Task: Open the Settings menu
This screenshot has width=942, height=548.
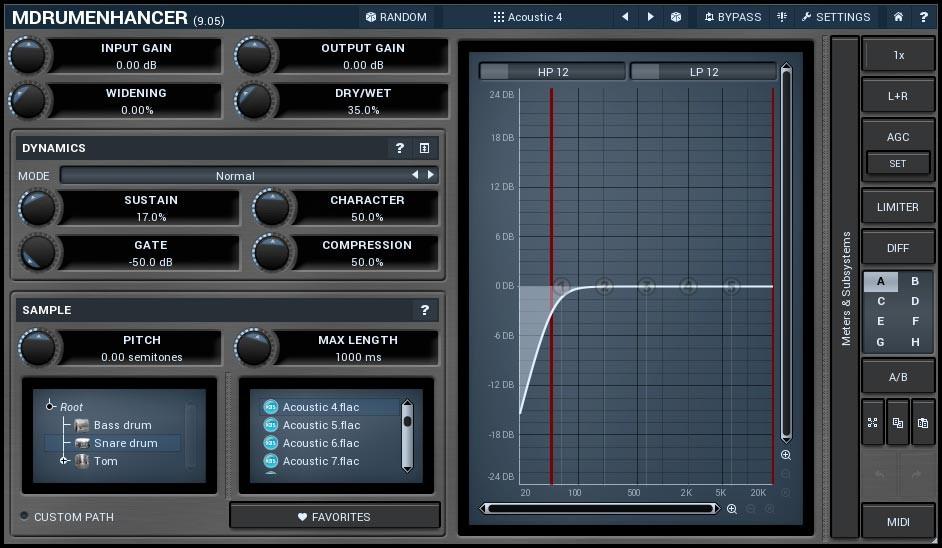Action: click(834, 17)
